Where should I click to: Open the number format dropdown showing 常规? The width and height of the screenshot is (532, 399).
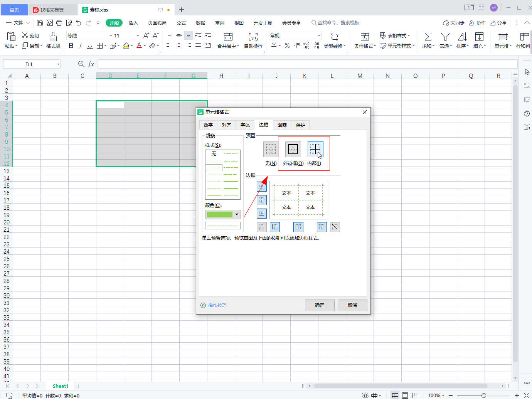pyautogui.click(x=319, y=36)
